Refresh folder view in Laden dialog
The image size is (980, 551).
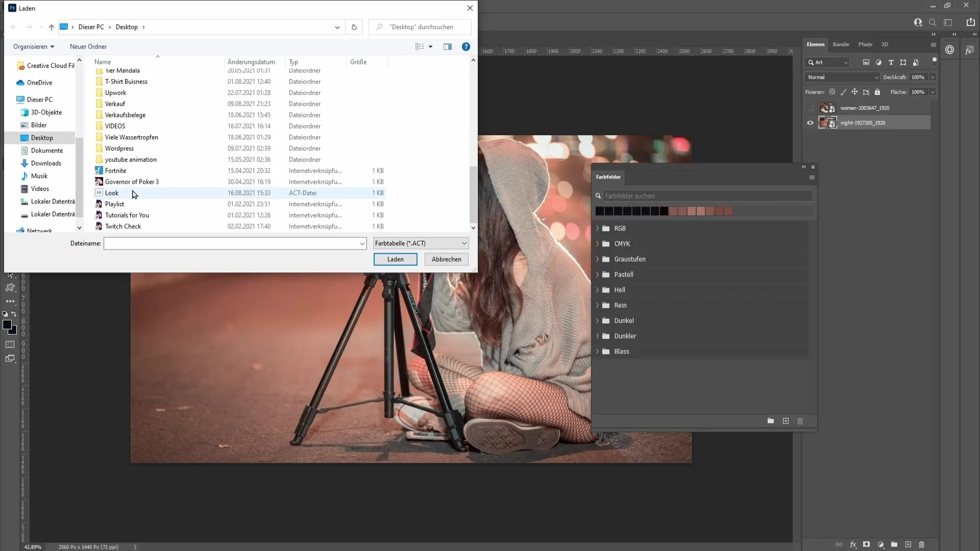coord(354,27)
